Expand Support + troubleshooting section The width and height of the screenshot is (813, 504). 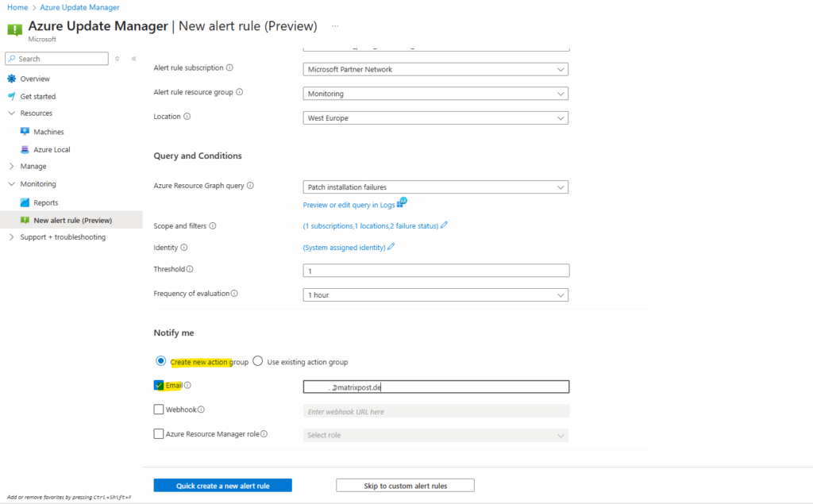11,237
